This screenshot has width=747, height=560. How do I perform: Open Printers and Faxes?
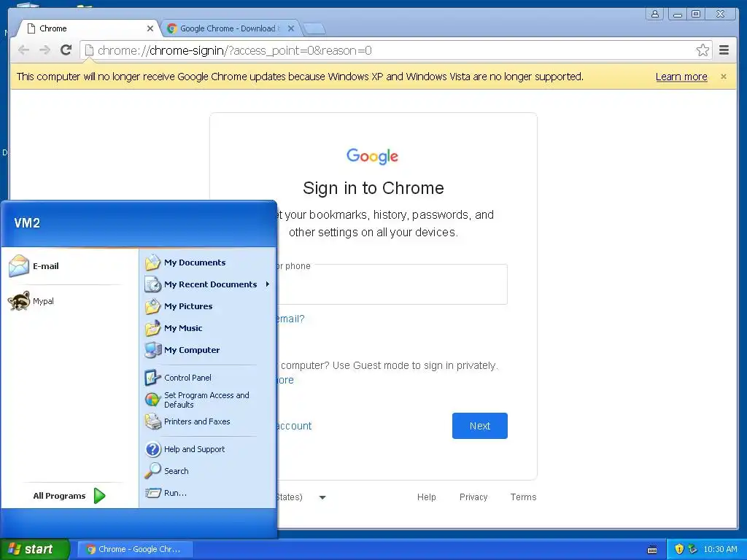click(208, 421)
